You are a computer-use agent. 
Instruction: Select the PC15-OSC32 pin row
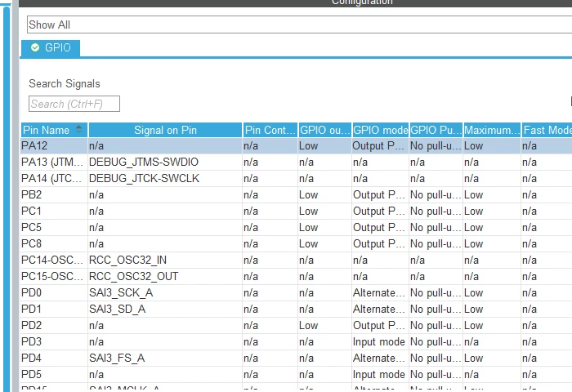(x=296, y=276)
